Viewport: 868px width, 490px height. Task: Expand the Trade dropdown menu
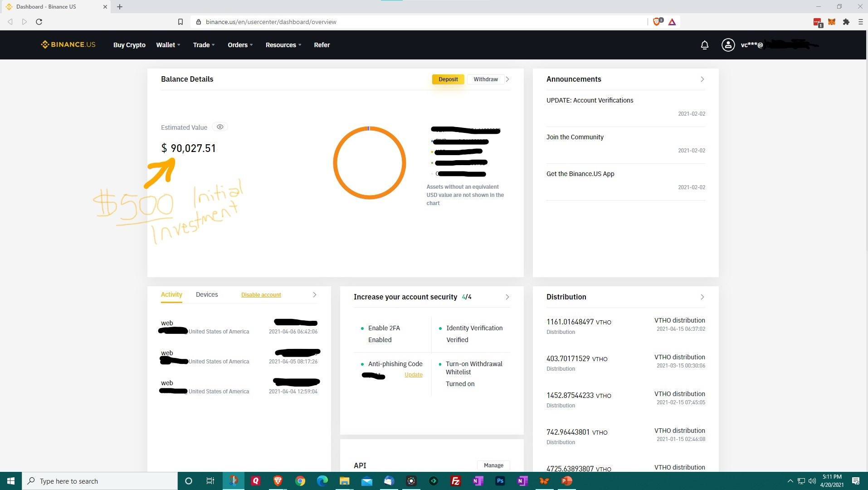[x=204, y=45]
